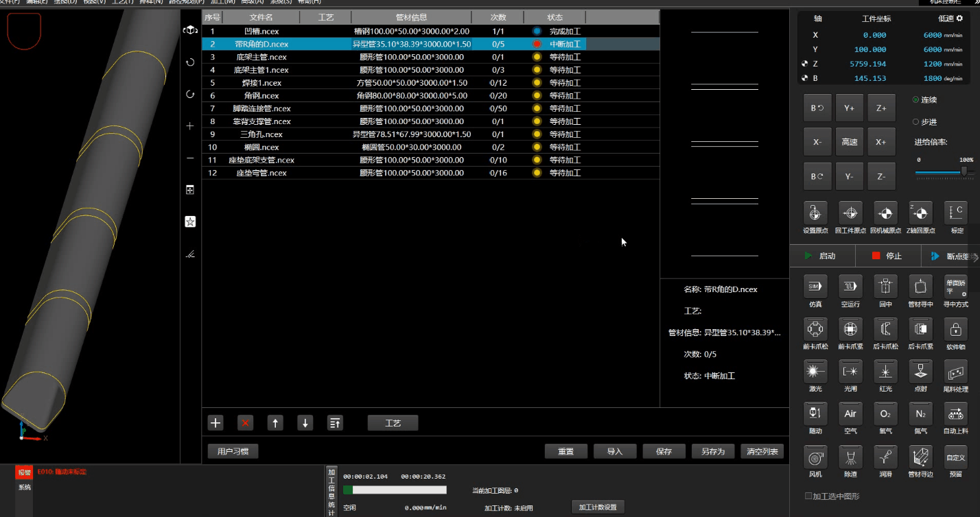The width and height of the screenshot is (980, 517).
Task: Move selected file up with up arrow
Action: tap(275, 422)
